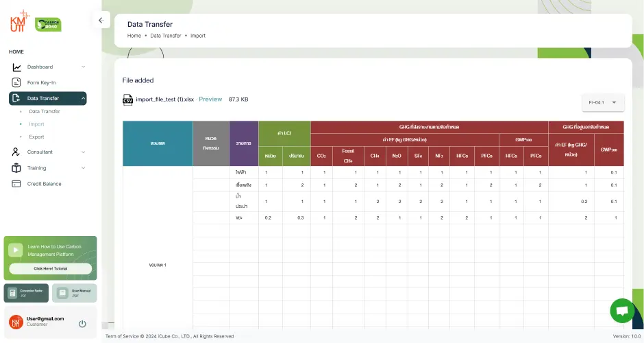
Task: Collapse the Data Transfer submenu chevron
Action: (83, 98)
